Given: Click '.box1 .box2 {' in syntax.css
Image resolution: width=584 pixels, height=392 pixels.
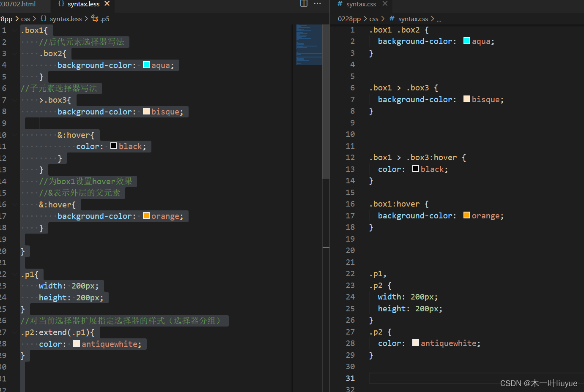Looking at the screenshot, I should tap(399, 30).
